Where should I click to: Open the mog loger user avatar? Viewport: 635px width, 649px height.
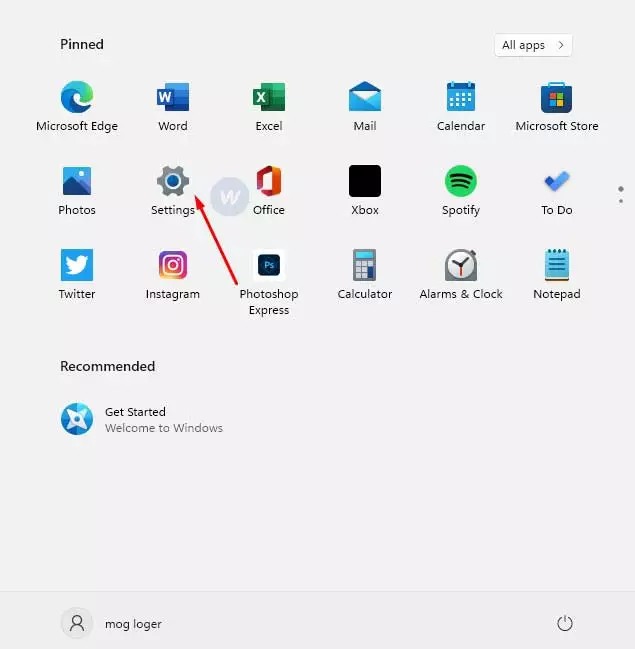coord(77,623)
